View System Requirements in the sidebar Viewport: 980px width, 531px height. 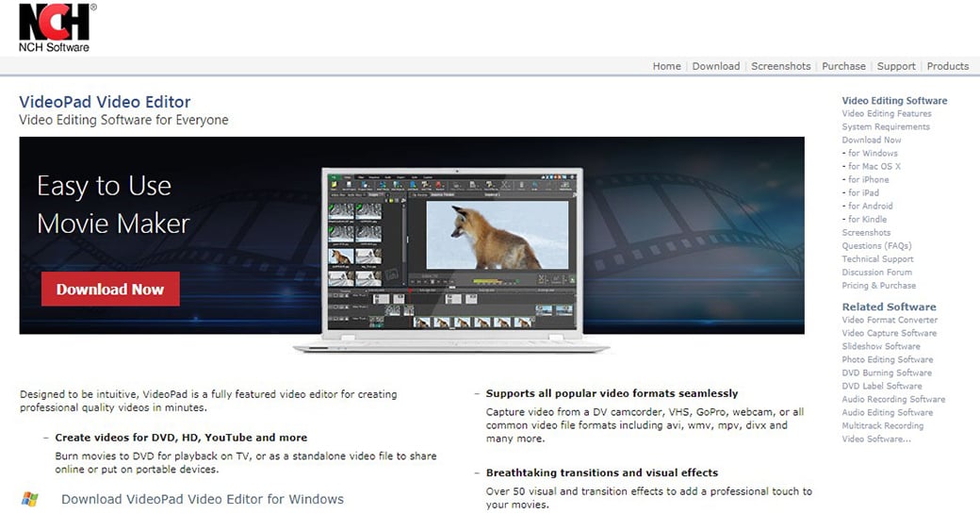tap(885, 126)
